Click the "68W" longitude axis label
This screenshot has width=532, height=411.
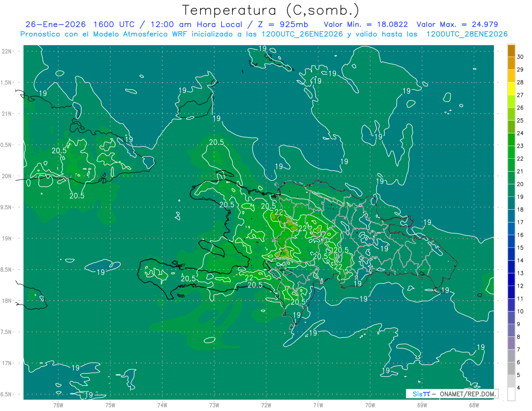tap(474, 405)
